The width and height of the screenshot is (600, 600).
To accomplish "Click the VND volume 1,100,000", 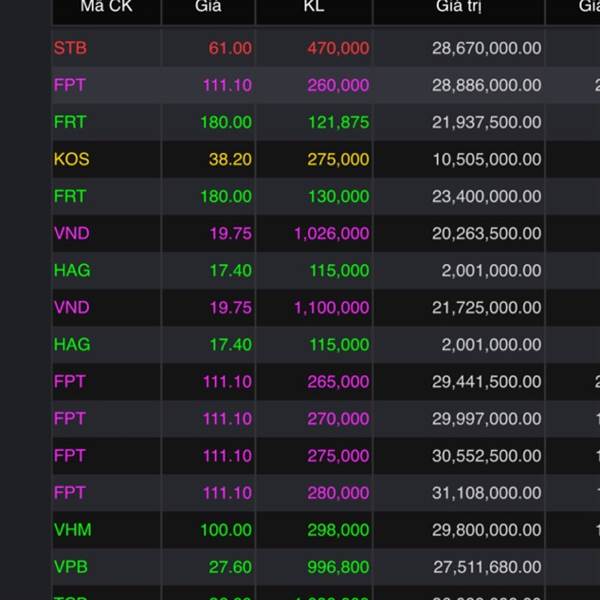I will pyautogui.click(x=332, y=307).
